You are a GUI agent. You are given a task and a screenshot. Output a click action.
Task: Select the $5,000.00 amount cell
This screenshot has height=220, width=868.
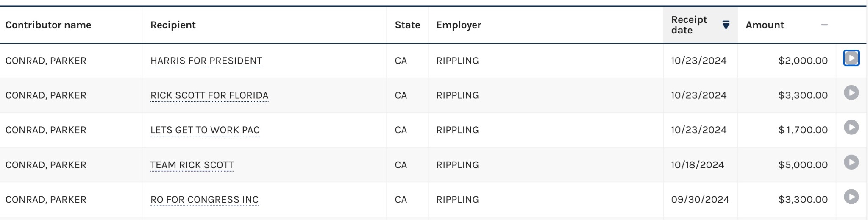point(803,165)
